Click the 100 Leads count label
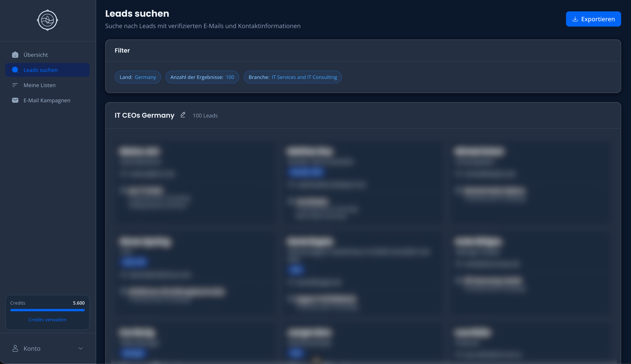Viewport: 631px width, 364px height. (205, 116)
